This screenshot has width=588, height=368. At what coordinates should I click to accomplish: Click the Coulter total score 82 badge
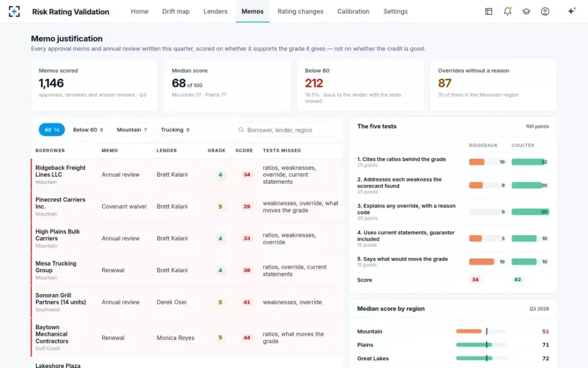(x=517, y=280)
